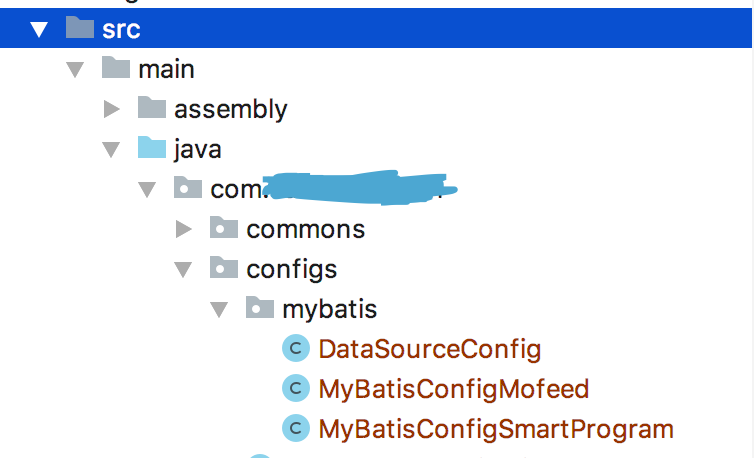Select DataSourceConfig class name
Screen dimensions: 754x458
click(429, 349)
